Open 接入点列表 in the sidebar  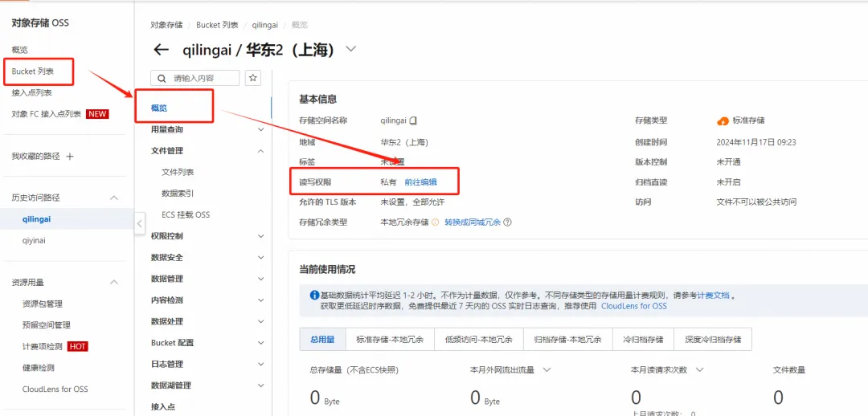point(31,92)
